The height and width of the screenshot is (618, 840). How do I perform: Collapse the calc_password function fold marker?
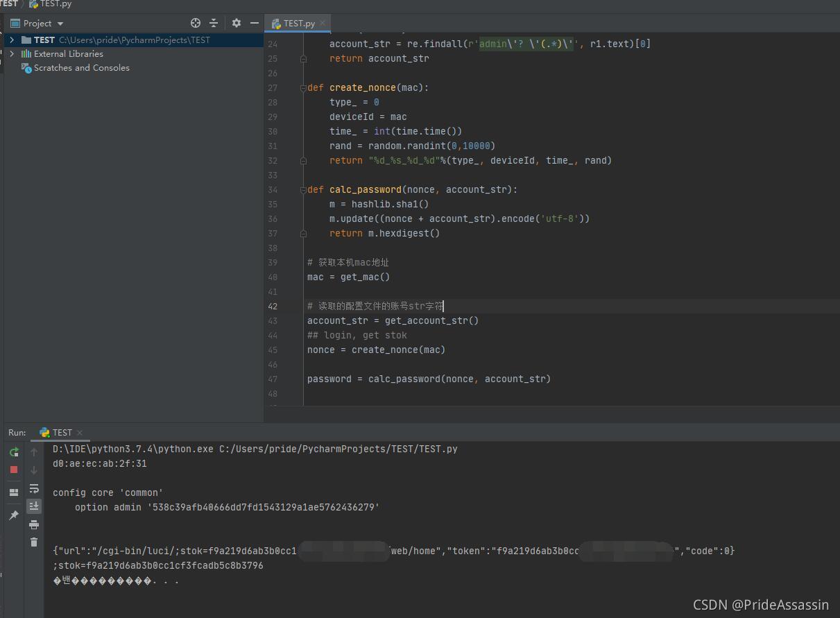(303, 189)
